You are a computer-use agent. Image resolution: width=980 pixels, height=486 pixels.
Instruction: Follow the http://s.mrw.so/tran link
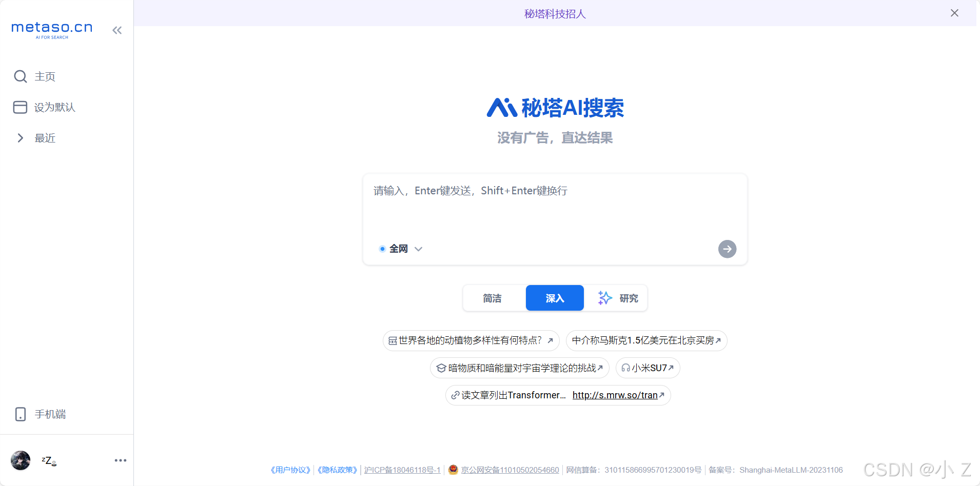coord(615,395)
